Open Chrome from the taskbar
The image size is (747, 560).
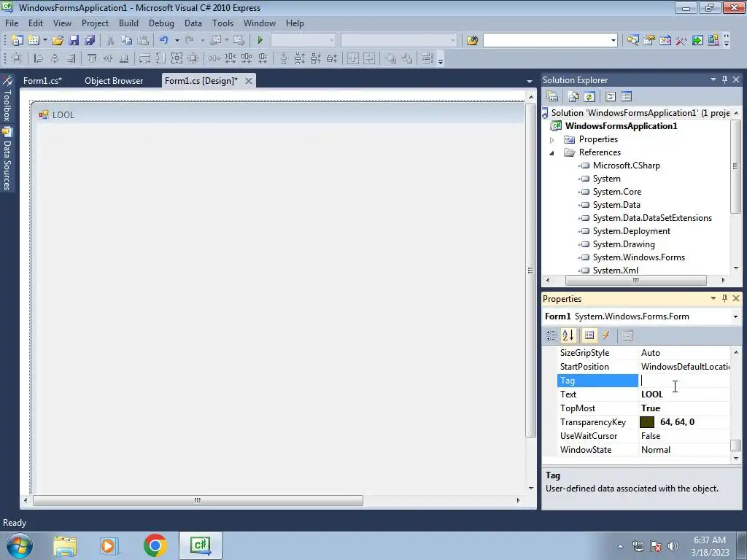(155, 545)
